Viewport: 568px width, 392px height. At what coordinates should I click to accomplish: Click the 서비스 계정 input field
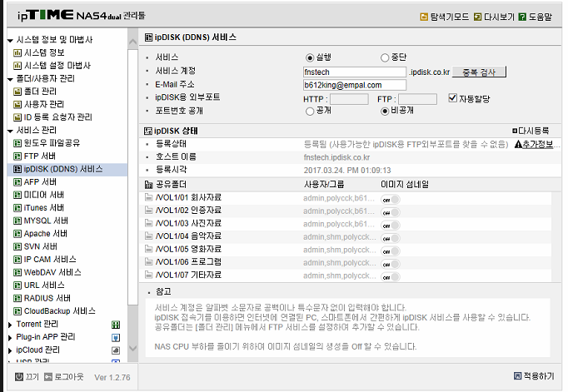coord(355,72)
